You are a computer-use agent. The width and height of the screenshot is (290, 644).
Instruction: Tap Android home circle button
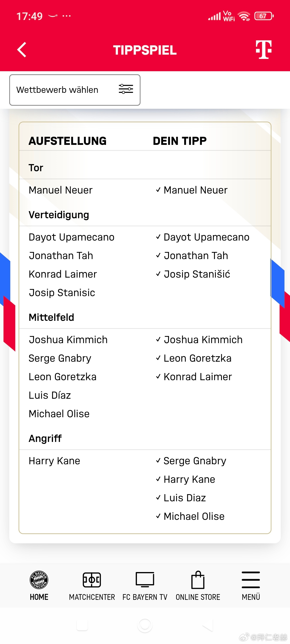[x=145, y=625]
